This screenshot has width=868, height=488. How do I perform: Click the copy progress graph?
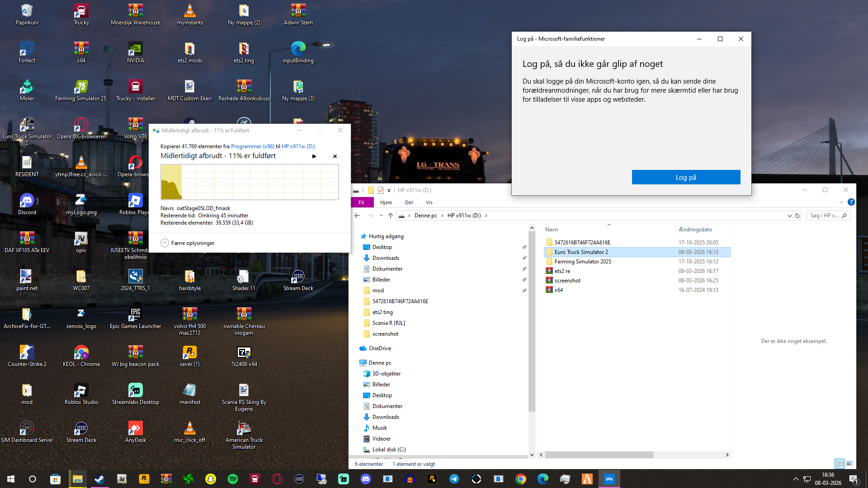point(250,182)
